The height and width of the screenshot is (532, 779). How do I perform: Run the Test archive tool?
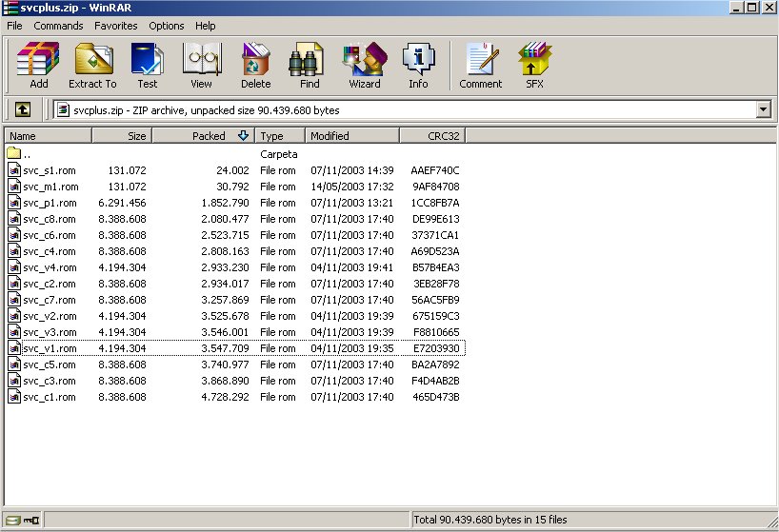[x=147, y=66]
